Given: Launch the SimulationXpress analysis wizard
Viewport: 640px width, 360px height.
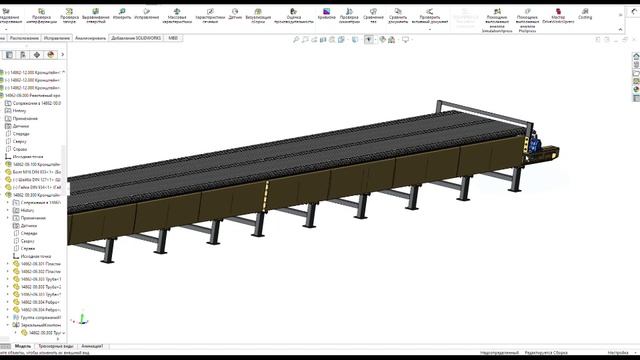Looking at the screenshot, I should (x=497, y=20).
